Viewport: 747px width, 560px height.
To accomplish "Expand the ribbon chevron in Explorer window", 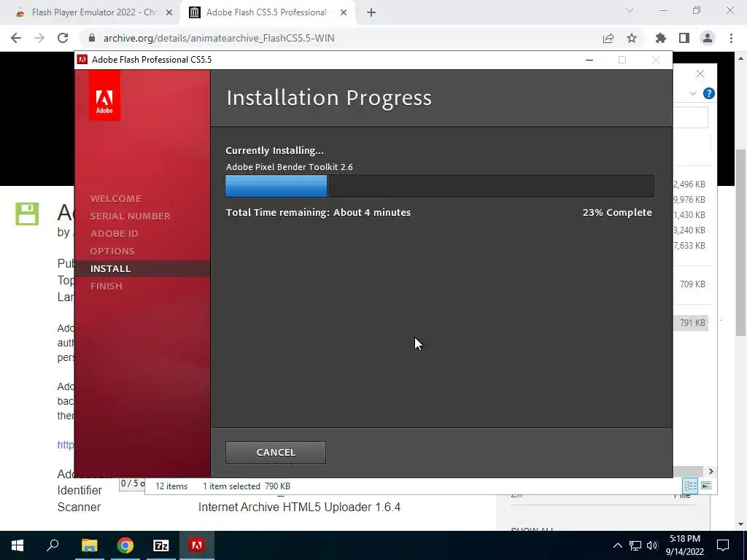I will pos(693,93).
